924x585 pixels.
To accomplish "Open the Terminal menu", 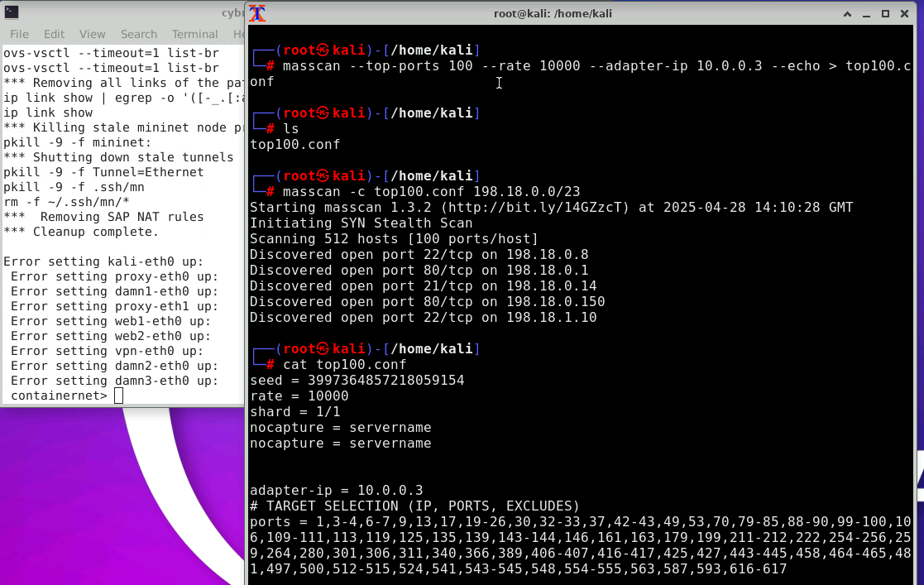I will [194, 34].
